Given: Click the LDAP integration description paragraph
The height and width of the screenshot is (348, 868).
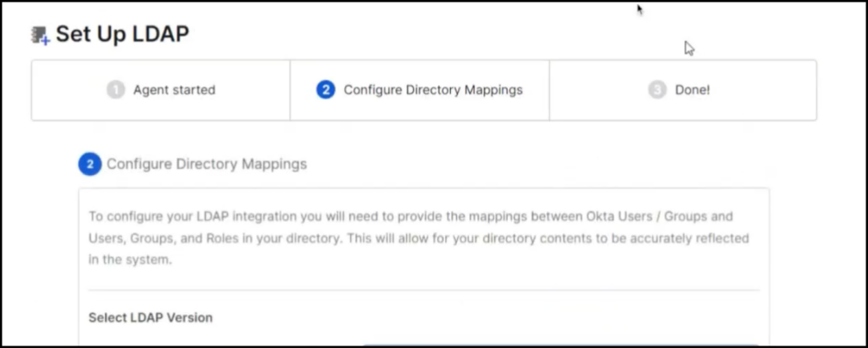Looking at the screenshot, I should pyautogui.click(x=419, y=239).
